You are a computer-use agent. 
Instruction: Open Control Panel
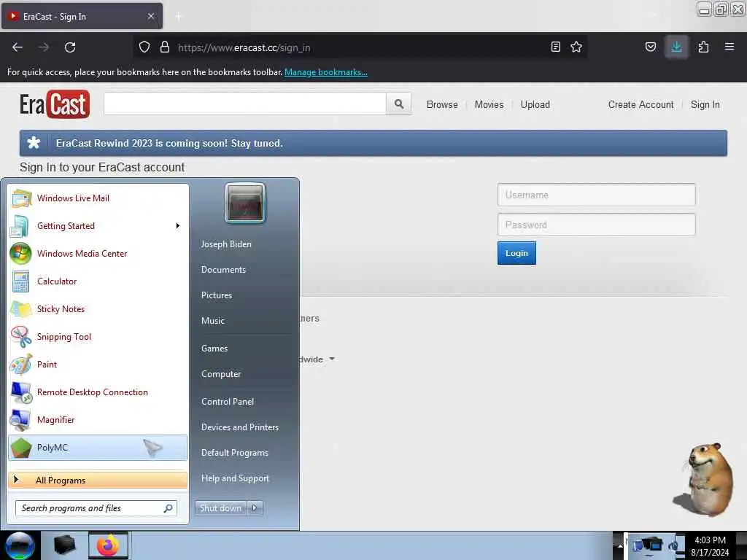[228, 402]
